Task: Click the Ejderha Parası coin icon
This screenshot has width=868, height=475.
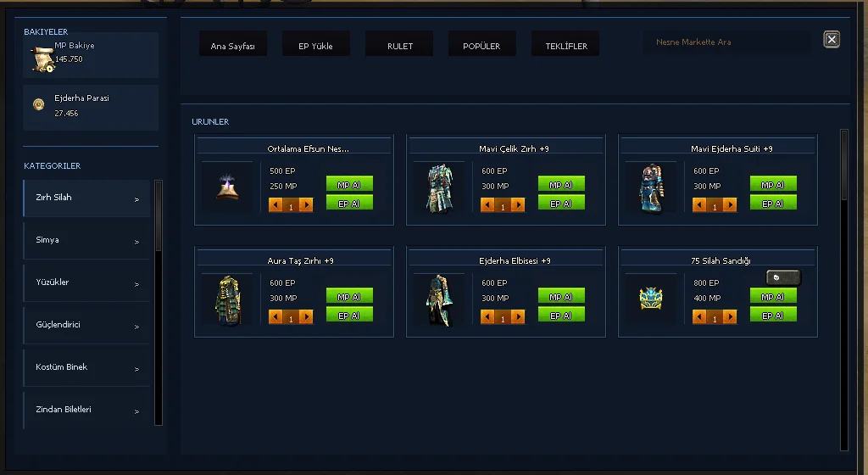Action: pos(38,104)
